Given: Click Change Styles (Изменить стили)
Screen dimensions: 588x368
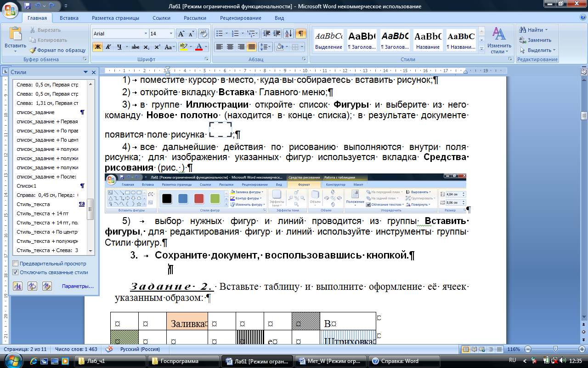Looking at the screenshot, I should tap(499, 40).
